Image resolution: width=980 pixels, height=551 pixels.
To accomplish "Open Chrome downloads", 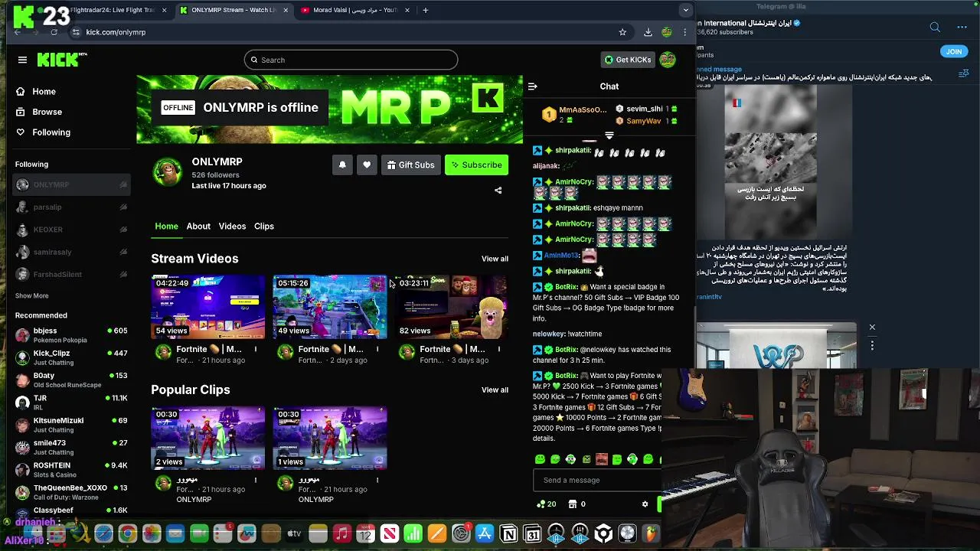I will pyautogui.click(x=648, y=32).
